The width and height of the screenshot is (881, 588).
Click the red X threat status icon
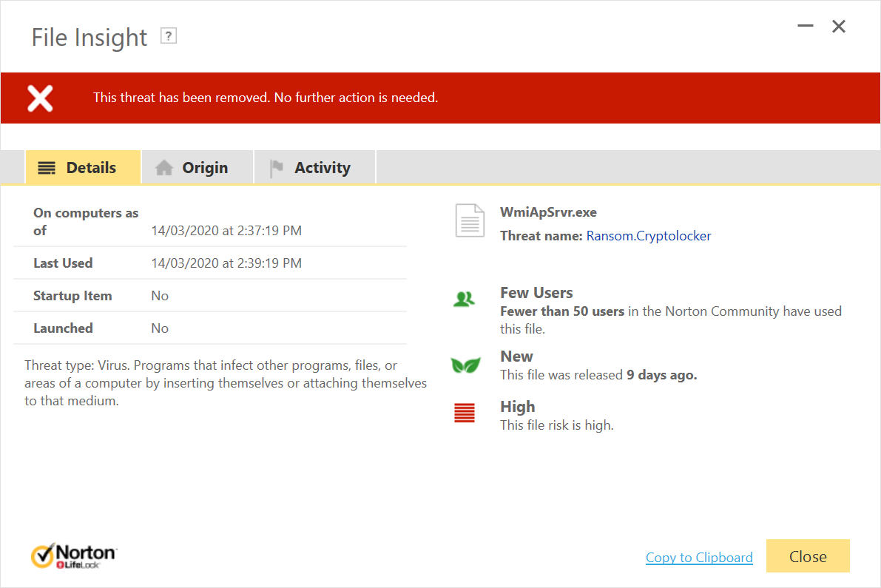40,98
